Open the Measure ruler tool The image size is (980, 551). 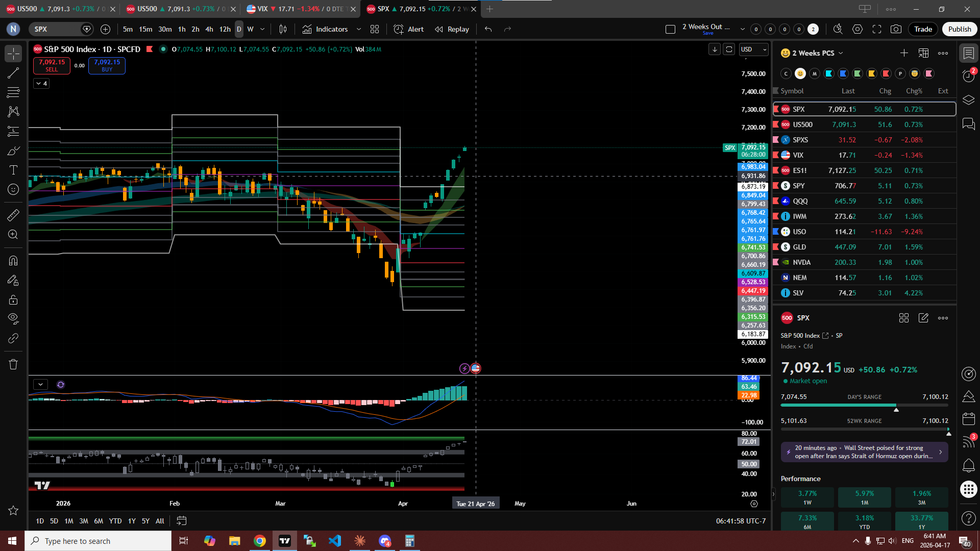(13, 215)
